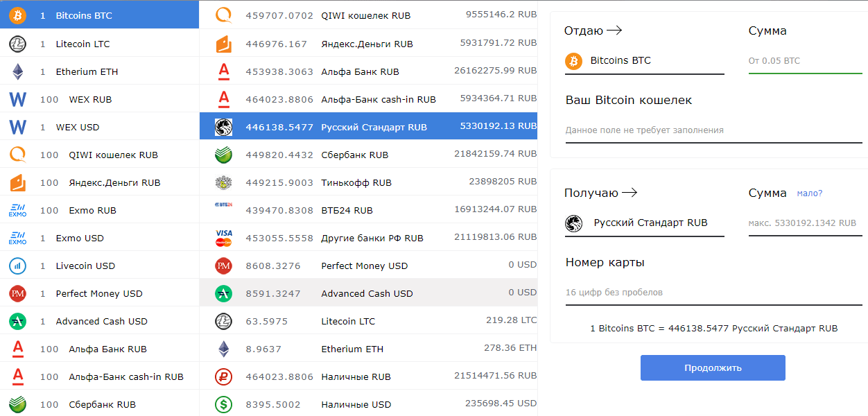
Task: Click the Тинькофф RUB crest icon
Action: tap(223, 182)
